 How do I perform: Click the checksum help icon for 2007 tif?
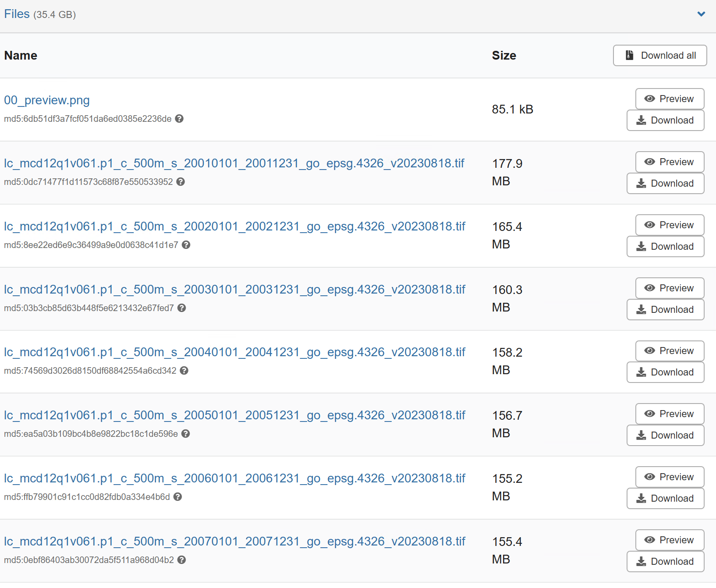(182, 560)
